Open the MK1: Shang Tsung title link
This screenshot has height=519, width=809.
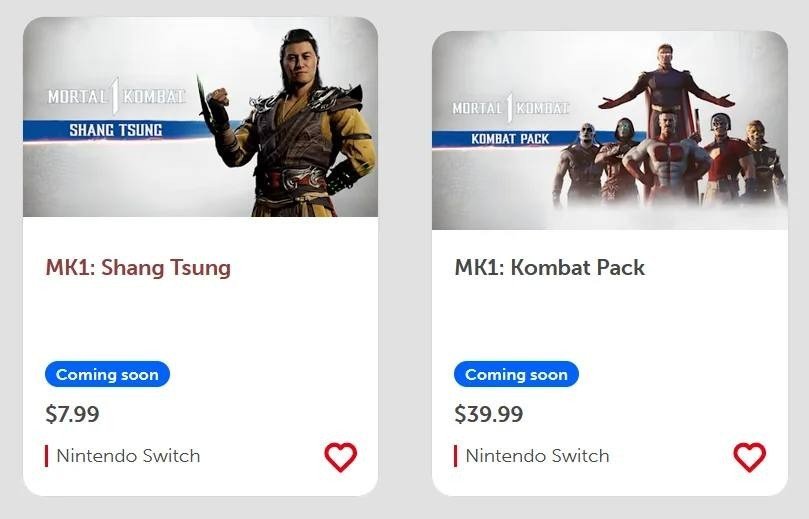138,268
